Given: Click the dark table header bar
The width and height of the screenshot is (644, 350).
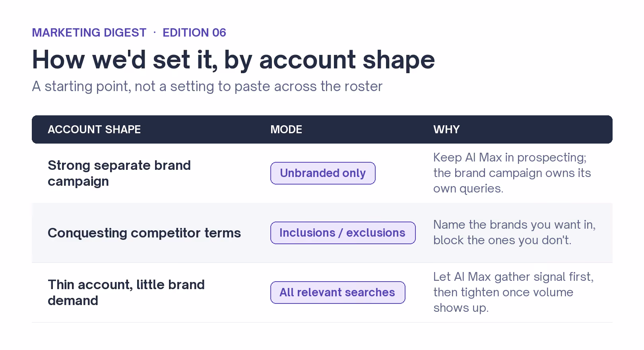Looking at the screenshot, I should (x=322, y=129).
